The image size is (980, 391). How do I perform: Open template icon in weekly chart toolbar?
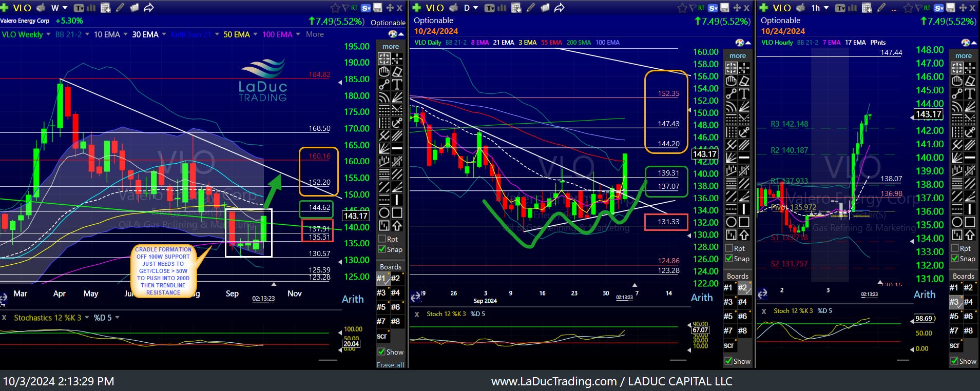pos(79,8)
